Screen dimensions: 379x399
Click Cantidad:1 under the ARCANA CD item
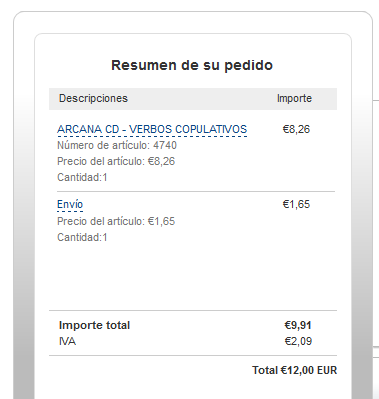(82, 177)
